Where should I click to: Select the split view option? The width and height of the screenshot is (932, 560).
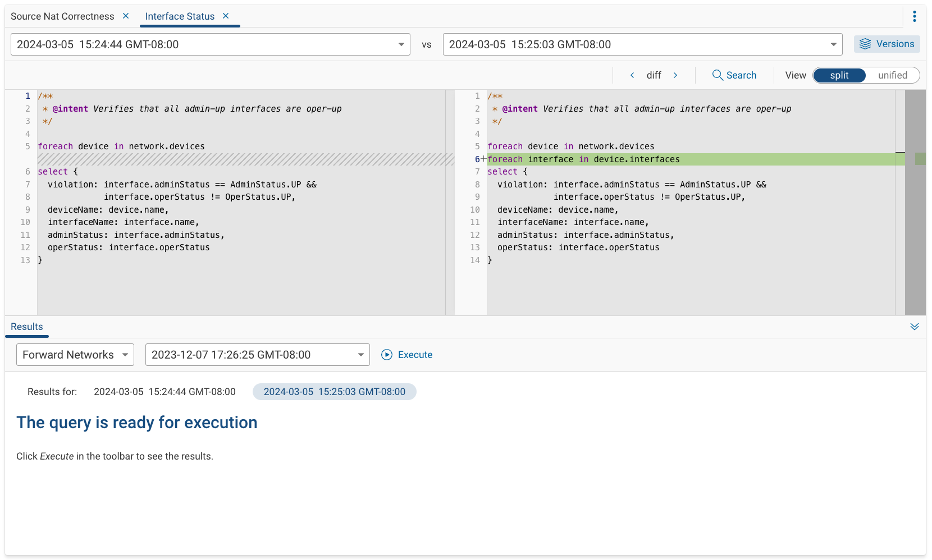pos(839,75)
